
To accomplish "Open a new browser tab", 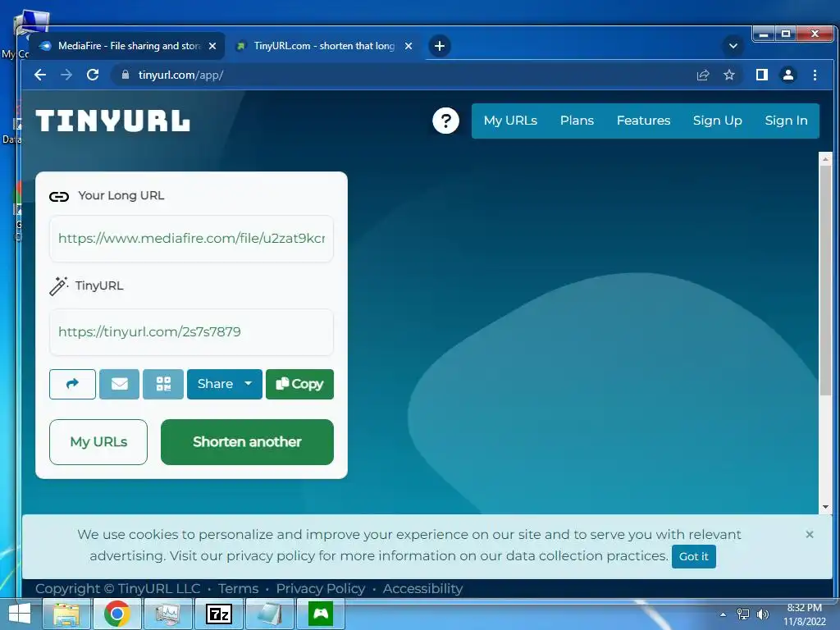I will click(x=440, y=46).
